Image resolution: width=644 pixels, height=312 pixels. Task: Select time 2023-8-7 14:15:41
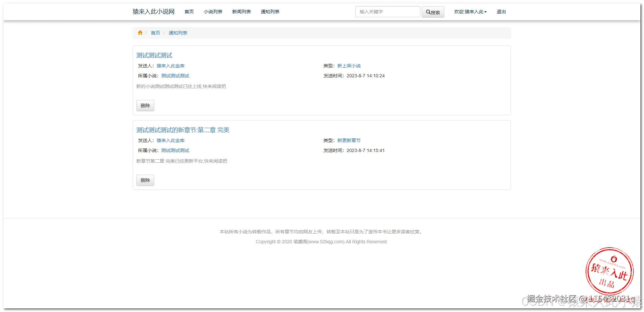(x=366, y=150)
